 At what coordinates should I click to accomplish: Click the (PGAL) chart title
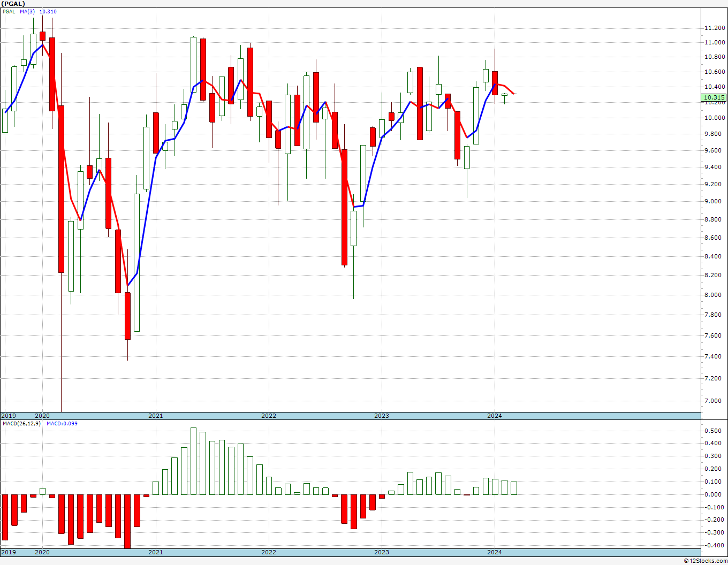[13, 4]
